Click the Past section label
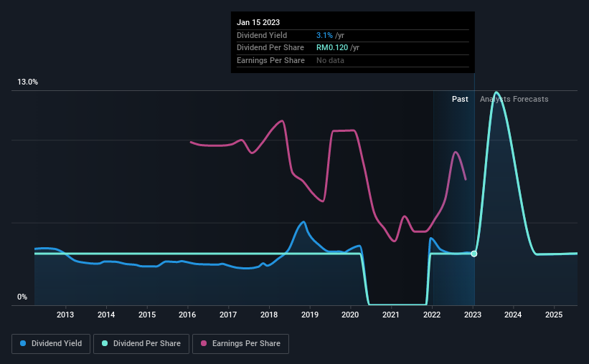589x364 pixels. click(460, 99)
